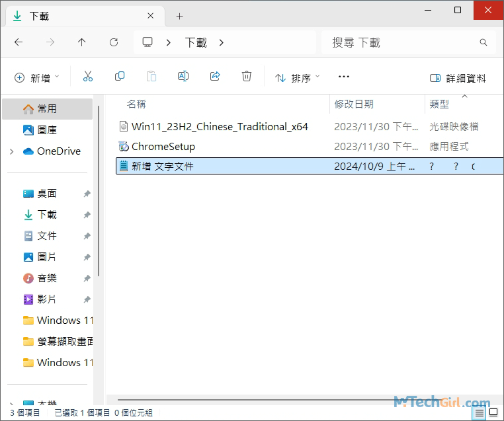Click the Copy icon in toolbar
The image size is (504, 421).
pyautogui.click(x=120, y=77)
